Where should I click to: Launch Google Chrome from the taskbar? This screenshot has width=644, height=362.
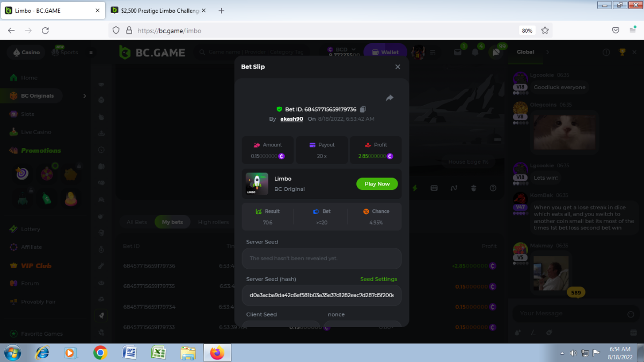point(100,352)
